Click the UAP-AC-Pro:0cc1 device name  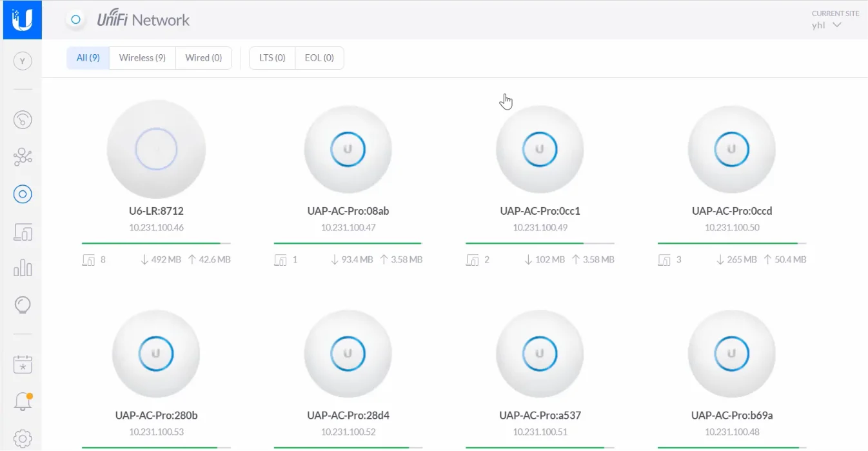point(540,211)
